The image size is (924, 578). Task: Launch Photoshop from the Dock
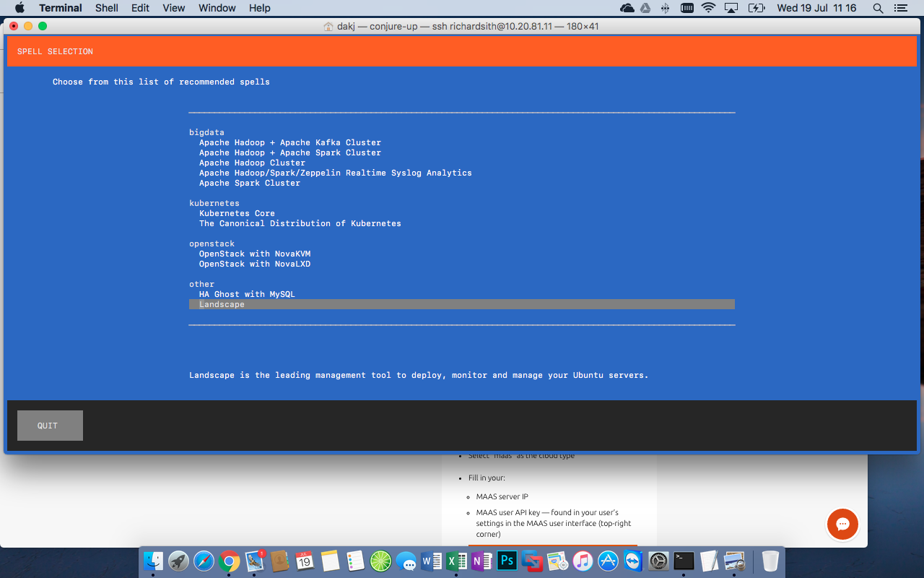coord(507,561)
